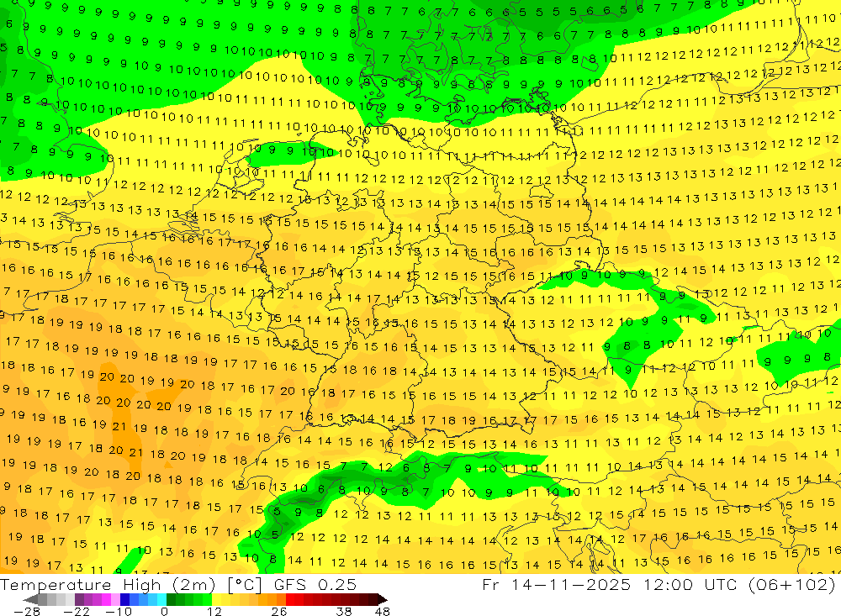Click the bright yellow swatch in color scale
The height and width of the screenshot is (616, 841).
[217, 599]
